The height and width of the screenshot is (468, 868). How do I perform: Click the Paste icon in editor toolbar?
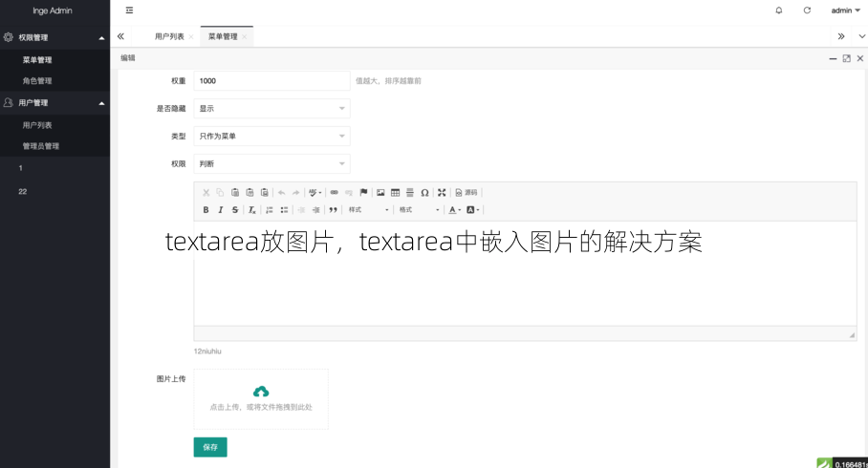coord(235,193)
